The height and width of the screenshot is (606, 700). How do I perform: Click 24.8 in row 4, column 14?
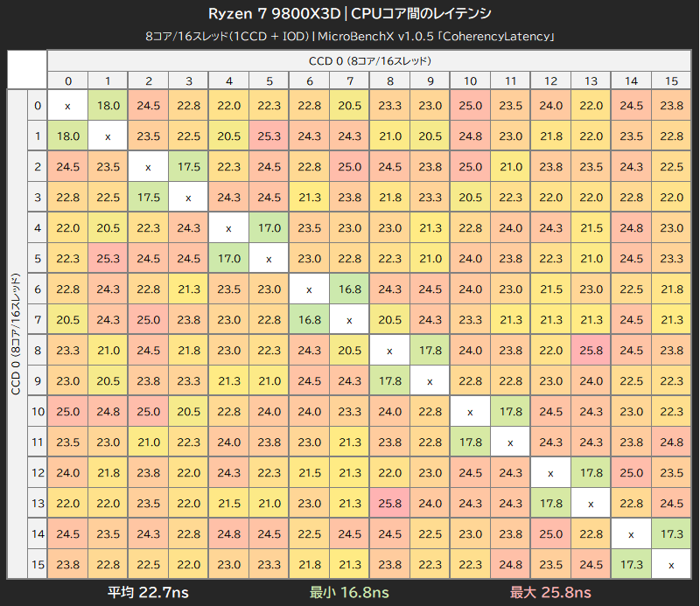[631, 228]
